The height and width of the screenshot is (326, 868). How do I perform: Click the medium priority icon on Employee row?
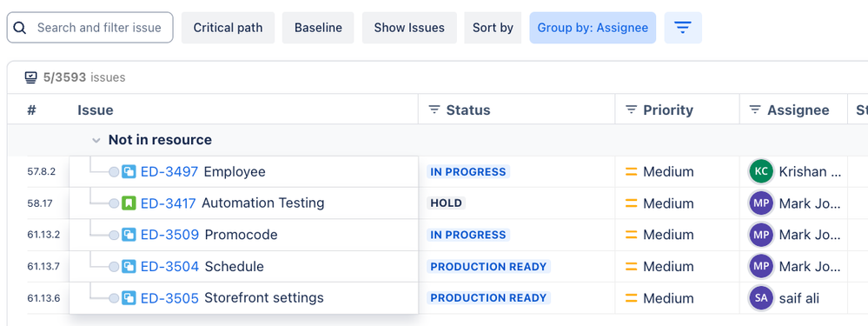(631, 171)
